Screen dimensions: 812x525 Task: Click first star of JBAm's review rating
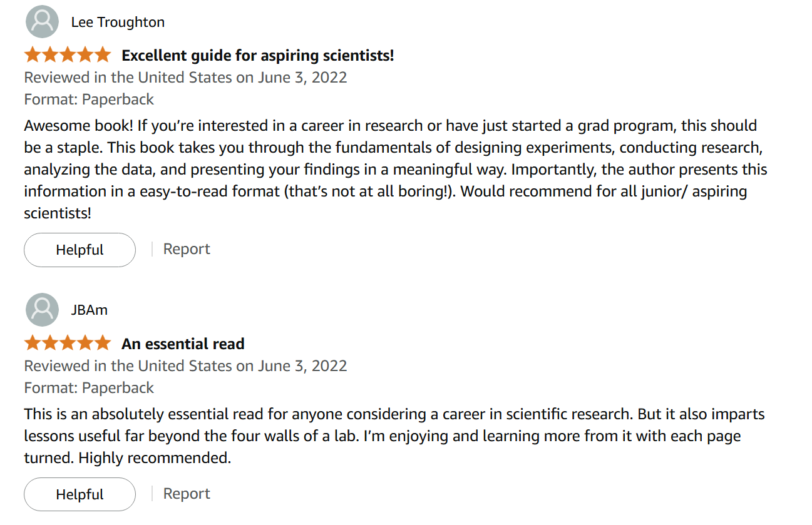point(33,344)
